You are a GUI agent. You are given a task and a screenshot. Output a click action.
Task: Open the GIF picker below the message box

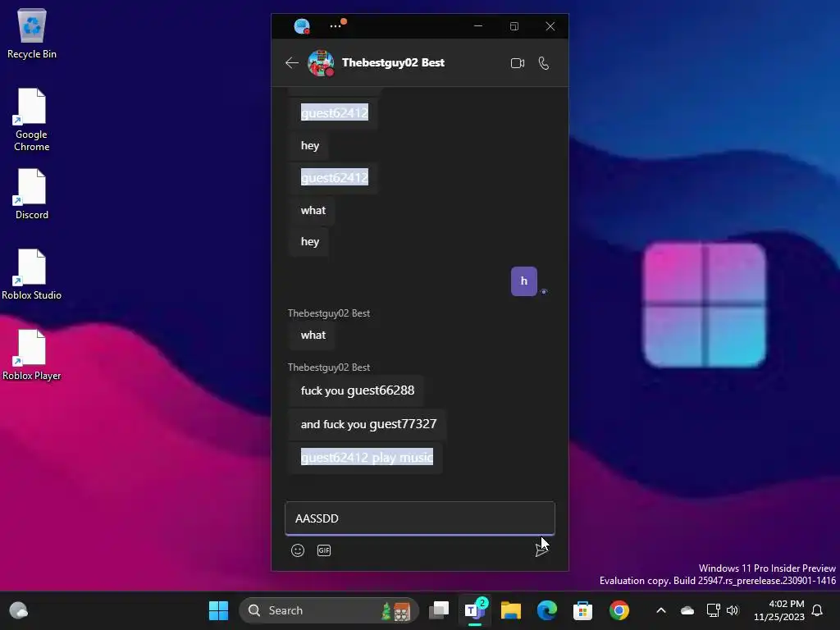point(324,550)
